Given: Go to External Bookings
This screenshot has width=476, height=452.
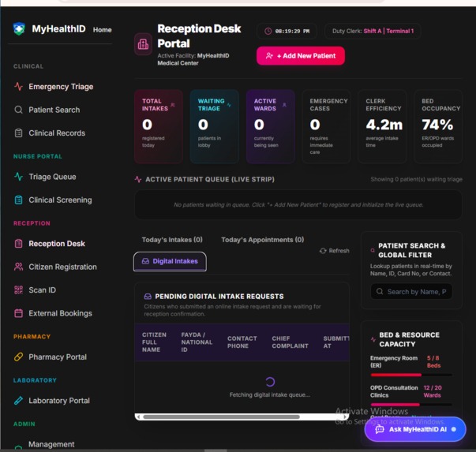Looking at the screenshot, I should tap(61, 313).
